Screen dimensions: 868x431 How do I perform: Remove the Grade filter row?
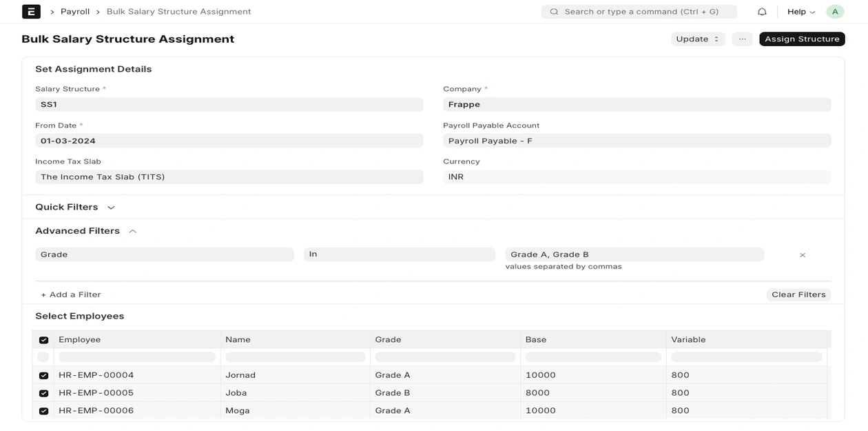803,255
